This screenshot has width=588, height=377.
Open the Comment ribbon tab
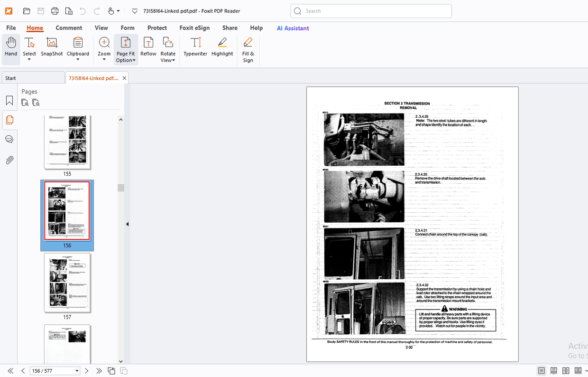[69, 28]
